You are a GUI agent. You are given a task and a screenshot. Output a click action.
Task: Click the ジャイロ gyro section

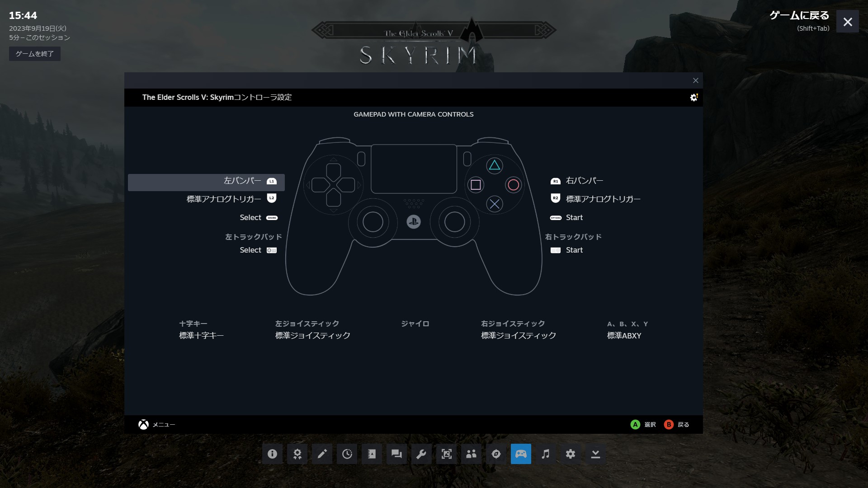(415, 324)
